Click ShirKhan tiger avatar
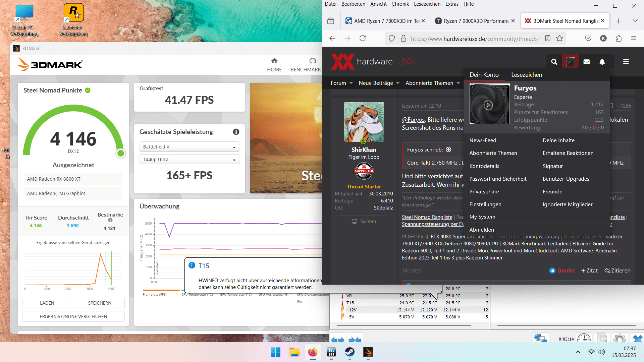This screenshot has height=362, width=644. (x=364, y=122)
